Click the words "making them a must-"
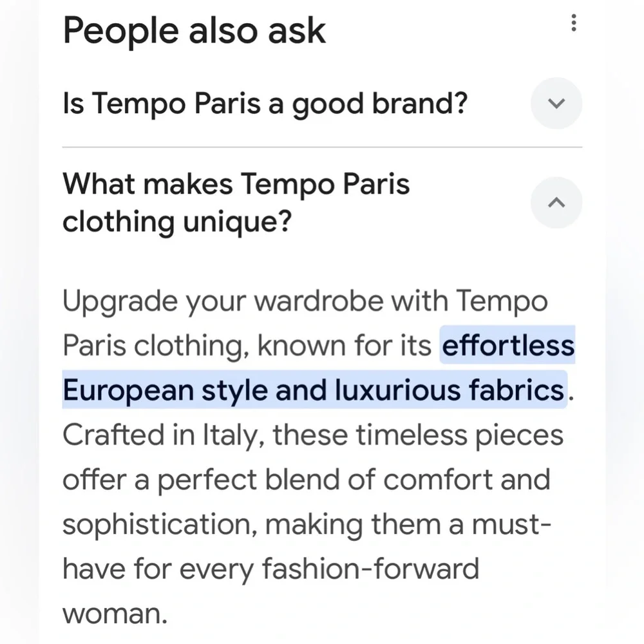Screen dimensions: 644x644 point(408,525)
